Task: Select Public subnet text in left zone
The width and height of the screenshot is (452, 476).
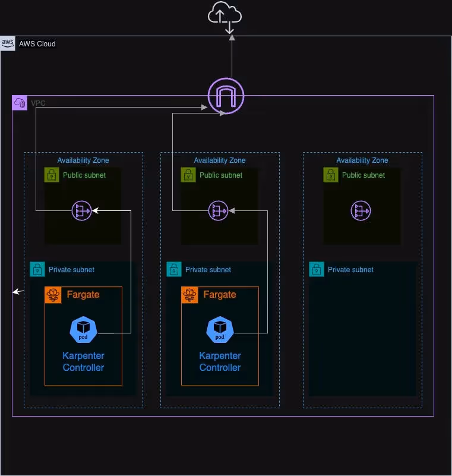Action: [84, 175]
